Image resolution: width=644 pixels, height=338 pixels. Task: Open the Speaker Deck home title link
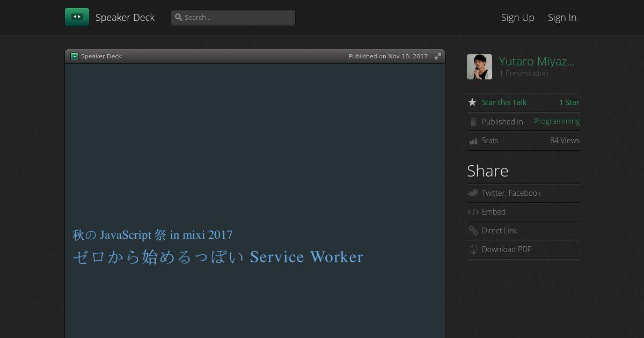125,17
